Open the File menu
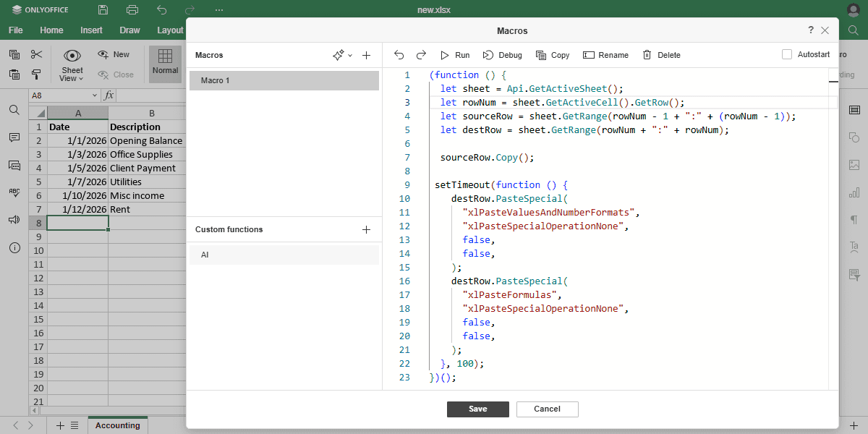This screenshot has height=434, width=868. pos(16,30)
